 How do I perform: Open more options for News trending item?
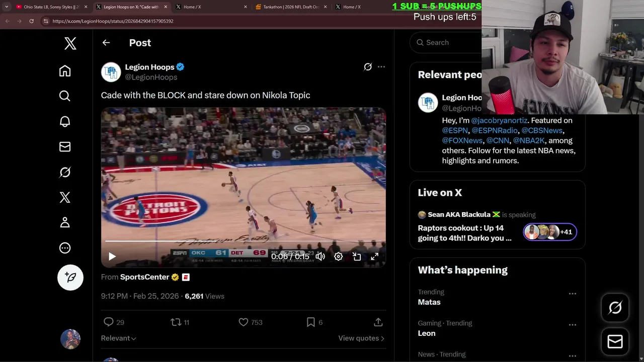coord(573,356)
